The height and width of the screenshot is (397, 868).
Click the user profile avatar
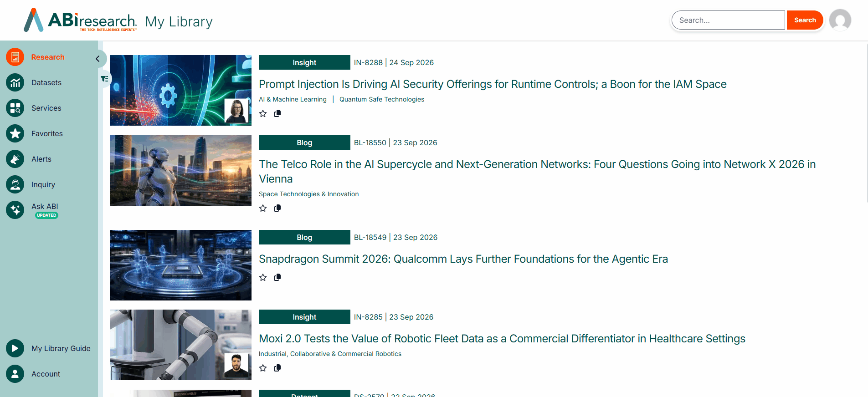840,20
